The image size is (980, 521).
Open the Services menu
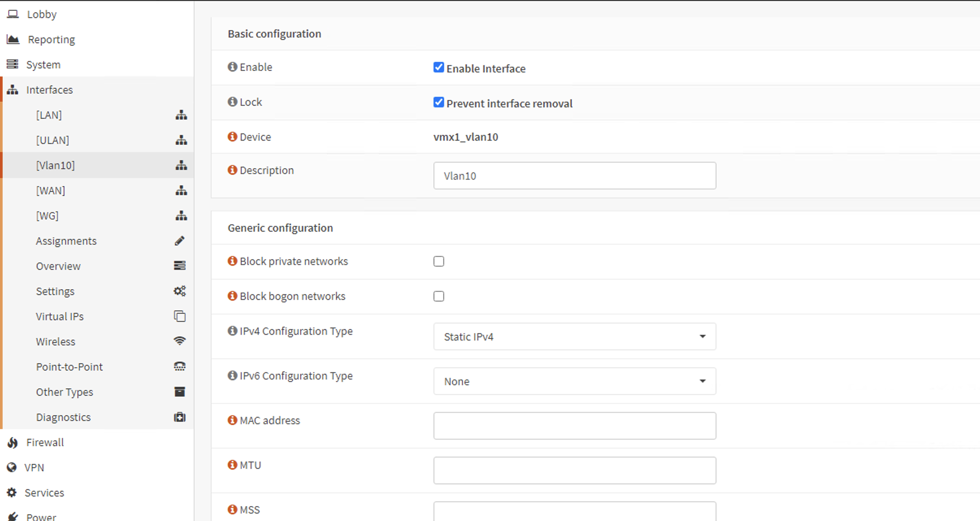[x=44, y=493]
